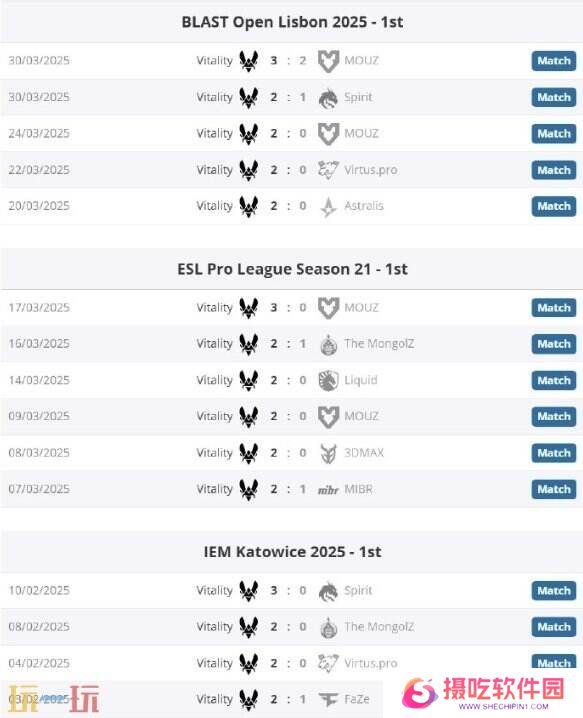This screenshot has height=718, width=583.
Task: Open Match button for Vitality vs MIBR
Action: [x=554, y=490]
